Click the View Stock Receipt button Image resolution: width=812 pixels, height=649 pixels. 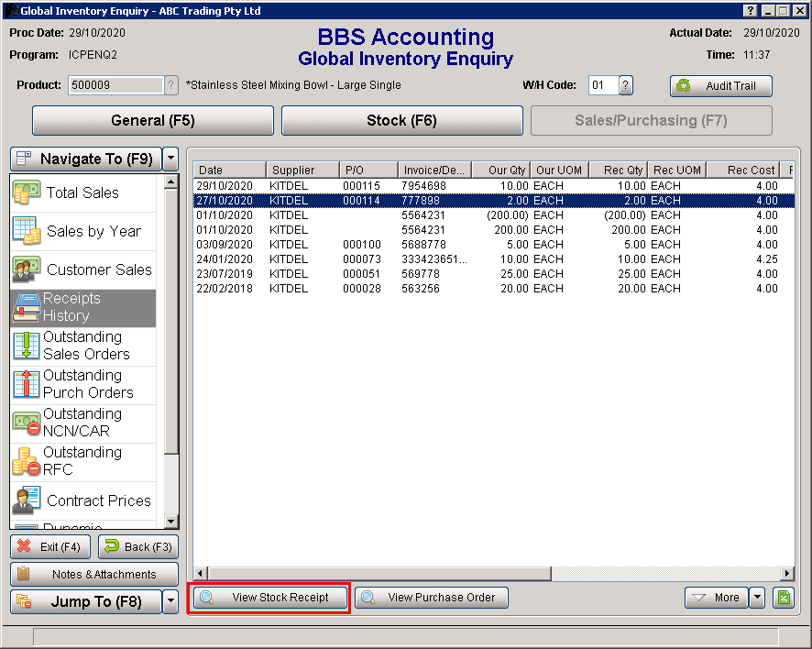[269, 598]
